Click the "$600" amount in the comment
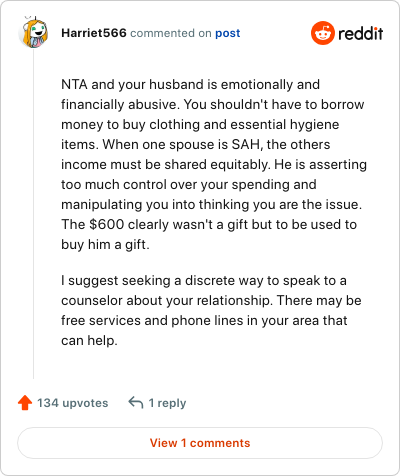The height and width of the screenshot is (476, 400). pyautogui.click(x=107, y=224)
